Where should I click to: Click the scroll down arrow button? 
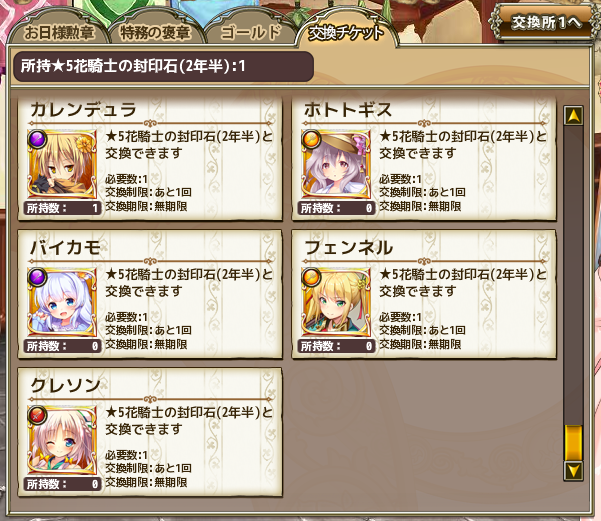[573, 471]
